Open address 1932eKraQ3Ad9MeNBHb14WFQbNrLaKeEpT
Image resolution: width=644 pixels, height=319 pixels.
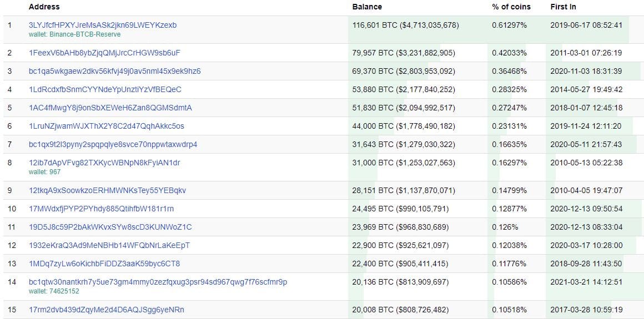(109, 246)
